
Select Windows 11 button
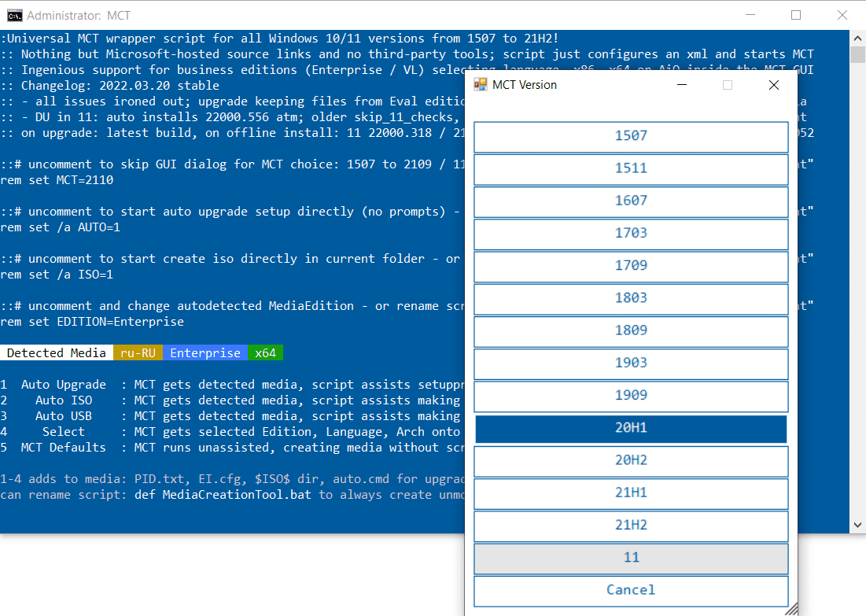coord(631,559)
